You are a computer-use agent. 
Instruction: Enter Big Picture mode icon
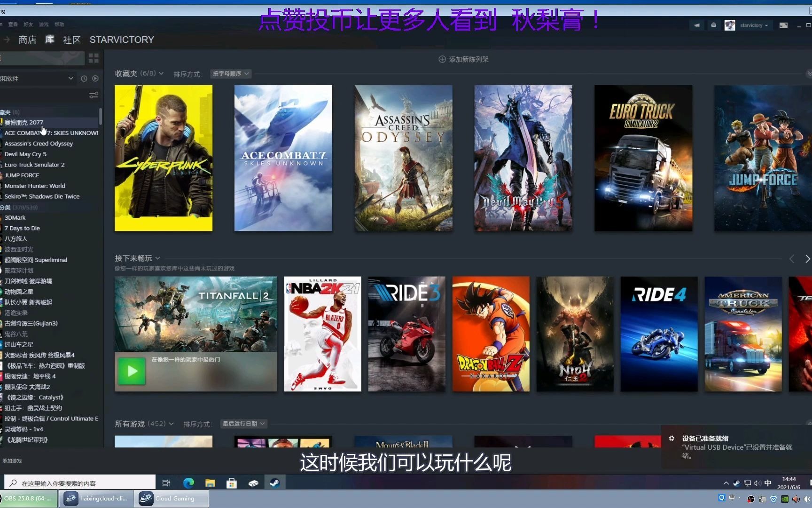coord(783,25)
